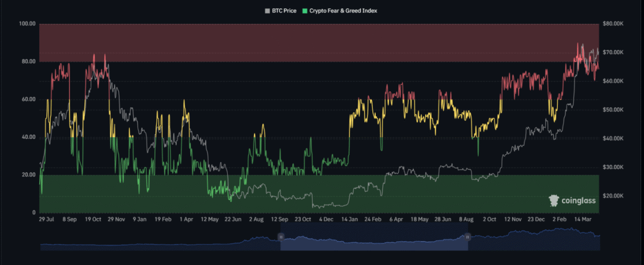The width and height of the screenshot is (644, 265).
Task: Grab the left range slider handle
Action: [x=281, y=237]
